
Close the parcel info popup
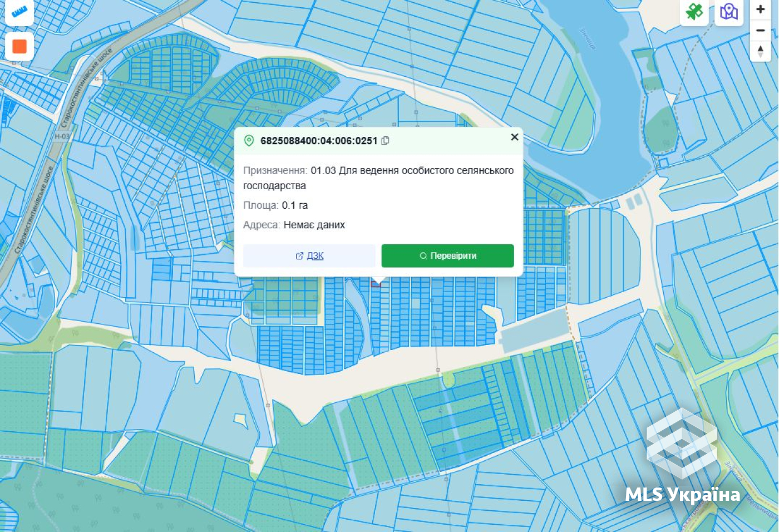(x=515, y=137)
